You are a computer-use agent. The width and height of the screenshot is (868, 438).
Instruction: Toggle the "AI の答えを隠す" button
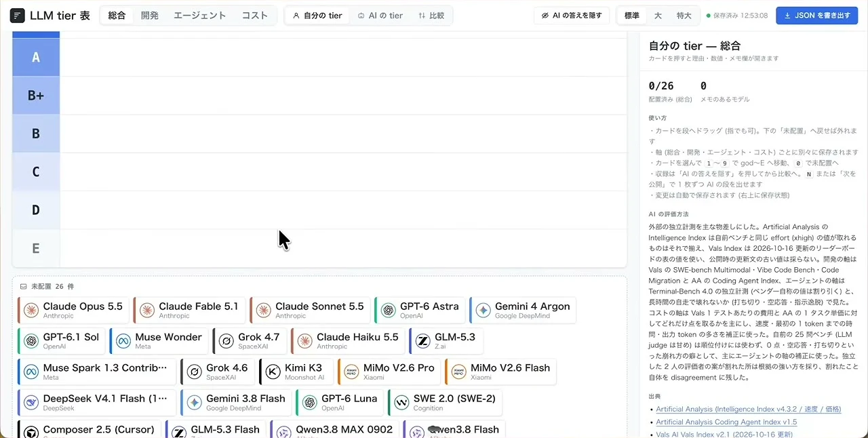(x=572, y=16)
